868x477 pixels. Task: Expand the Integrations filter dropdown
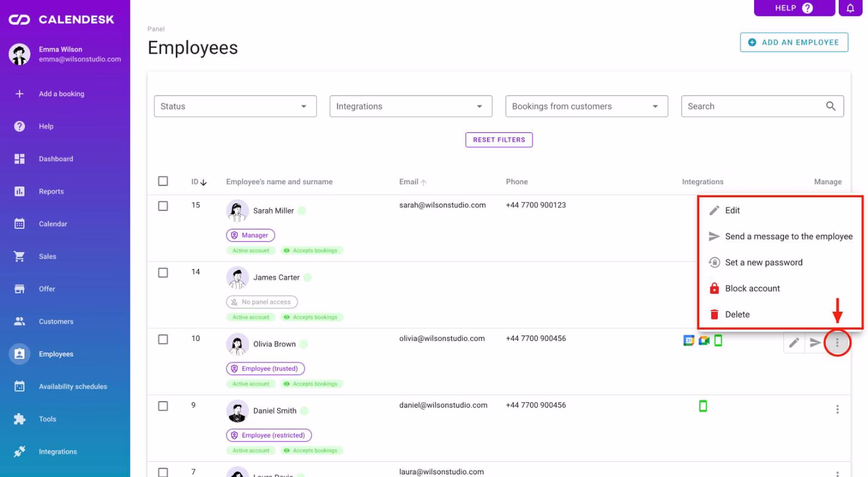coord(411,106)
